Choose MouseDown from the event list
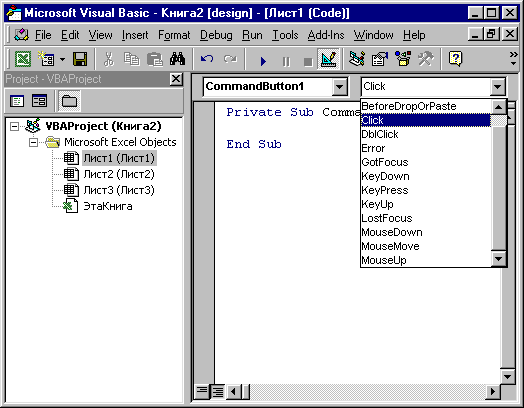Viewport: 524px width, 408px height. (426, 232)
